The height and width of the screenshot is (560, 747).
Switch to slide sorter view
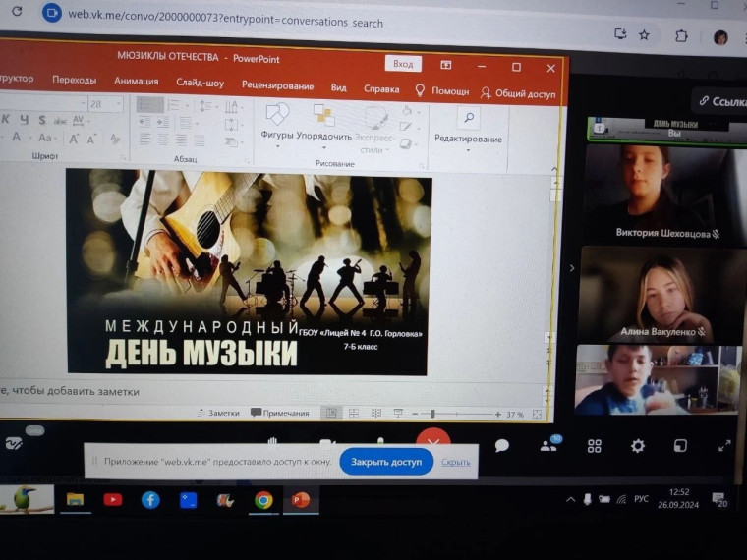click(x=354, y=413)
